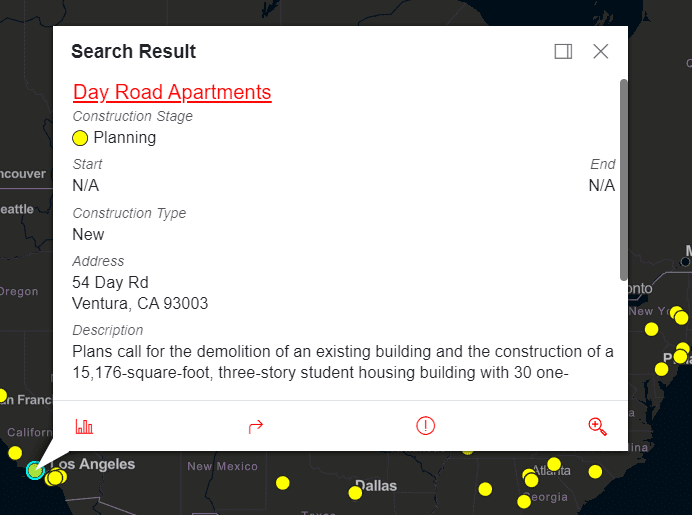Screen dimensions: 692x515
Task: Click the yellow marker above Atlanta label
Action: (554, 464)
